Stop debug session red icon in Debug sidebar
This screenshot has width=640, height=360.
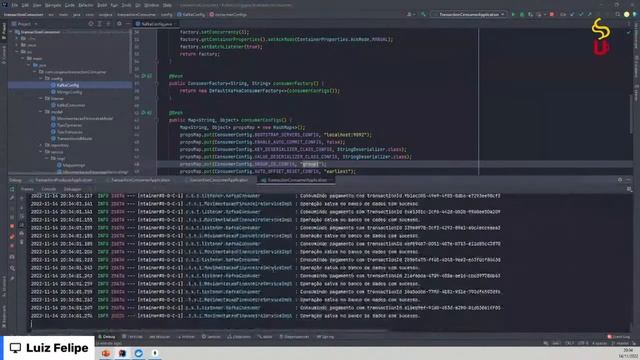[12, 226]
